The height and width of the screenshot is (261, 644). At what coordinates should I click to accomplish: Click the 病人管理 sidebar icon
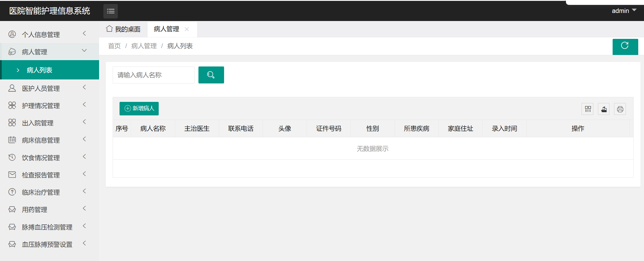pyautogui.click(x=12, y=52)
